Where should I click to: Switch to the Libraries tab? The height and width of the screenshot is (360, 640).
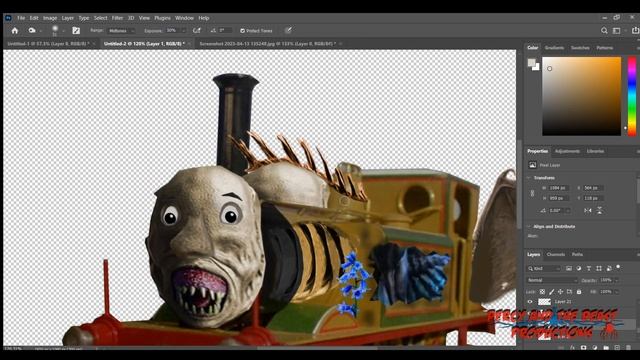(595, 151)
